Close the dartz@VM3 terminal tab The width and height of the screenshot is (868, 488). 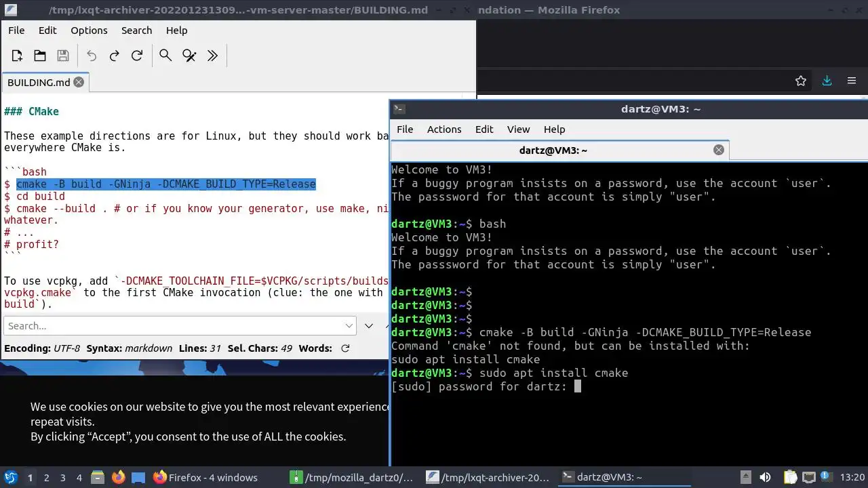[719, 150]
